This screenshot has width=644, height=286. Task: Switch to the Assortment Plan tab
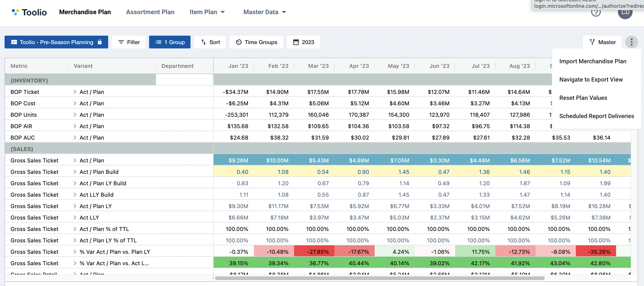[150, 12]
